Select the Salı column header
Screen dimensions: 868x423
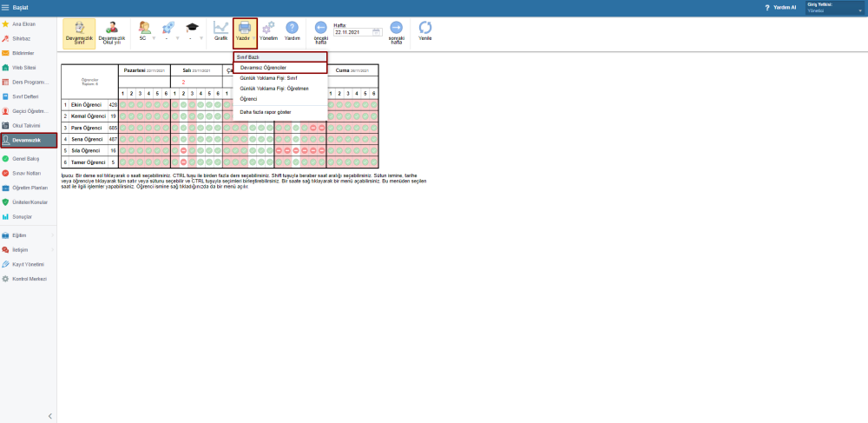[196, 71]
